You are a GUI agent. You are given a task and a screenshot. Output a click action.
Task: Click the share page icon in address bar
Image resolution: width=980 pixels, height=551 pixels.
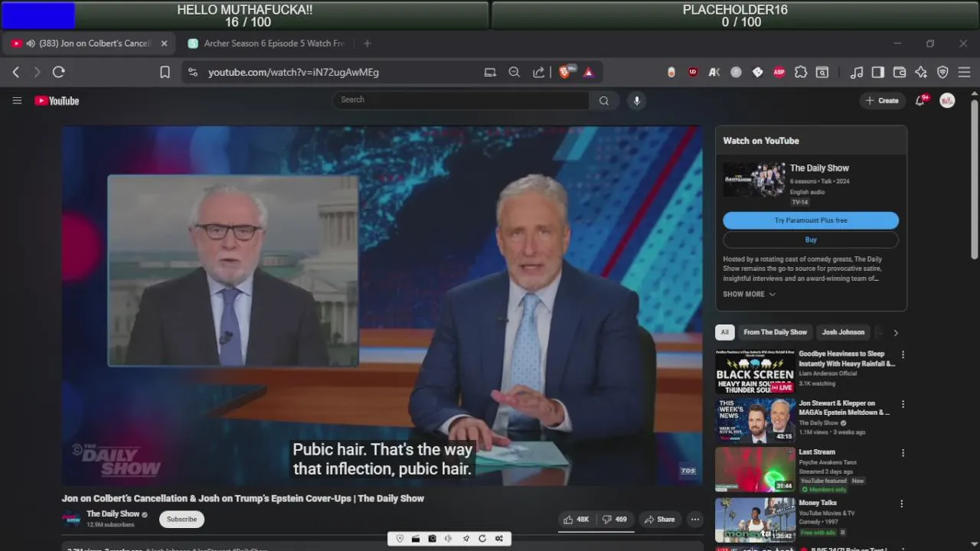tap(539, 72)
